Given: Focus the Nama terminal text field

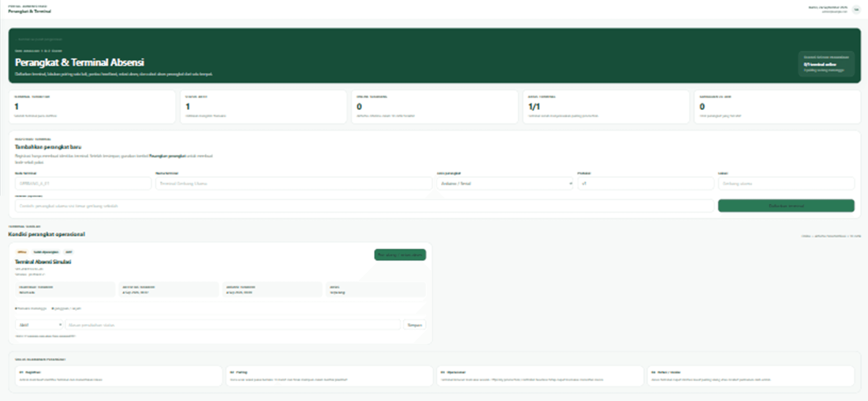Looking at the screenshot, I should coord(293,184).
